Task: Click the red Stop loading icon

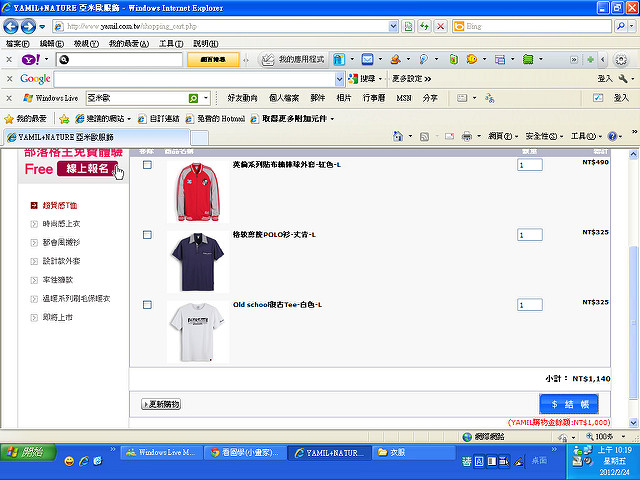Action: [x=441, y=27]
